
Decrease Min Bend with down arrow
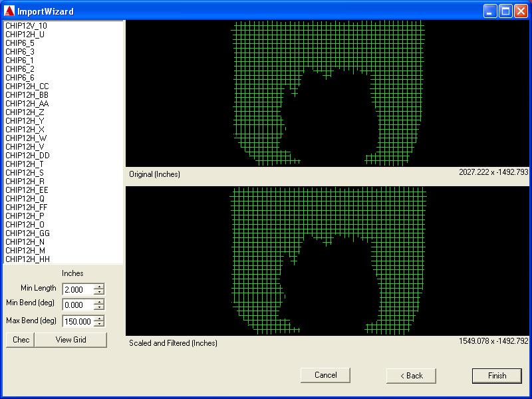click(99, 307)
